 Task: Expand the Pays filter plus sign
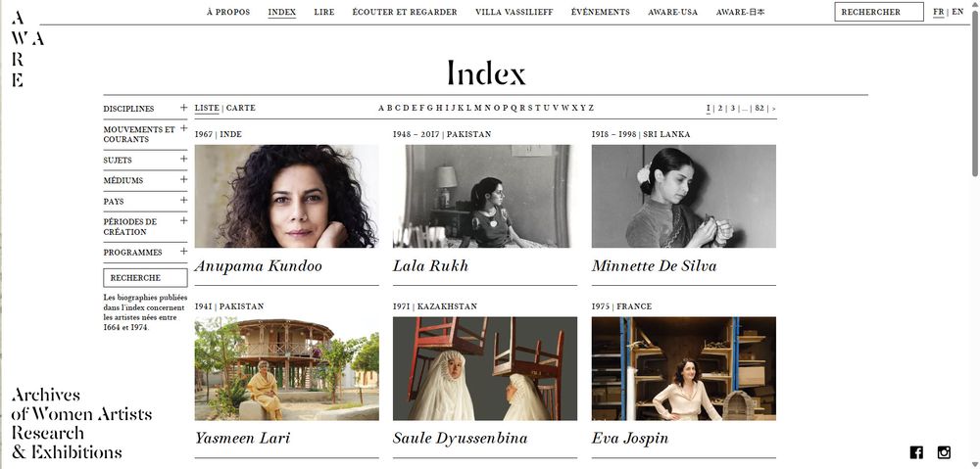click(x=184, y=200)
